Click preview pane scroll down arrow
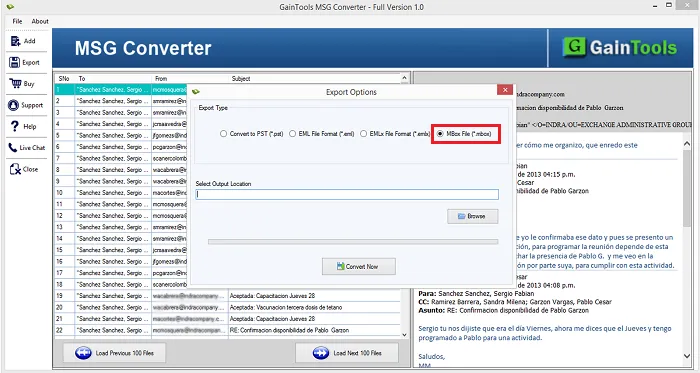 [x=687, y=356]
